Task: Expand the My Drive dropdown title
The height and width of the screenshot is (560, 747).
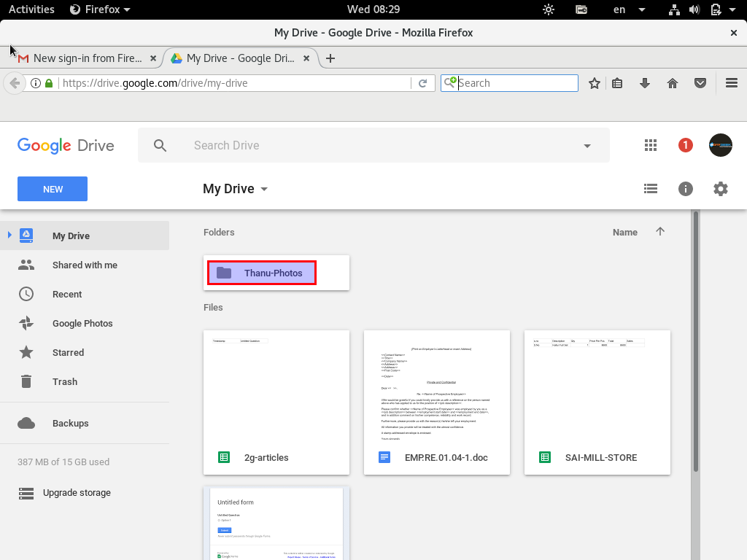Action: [236, 189]
